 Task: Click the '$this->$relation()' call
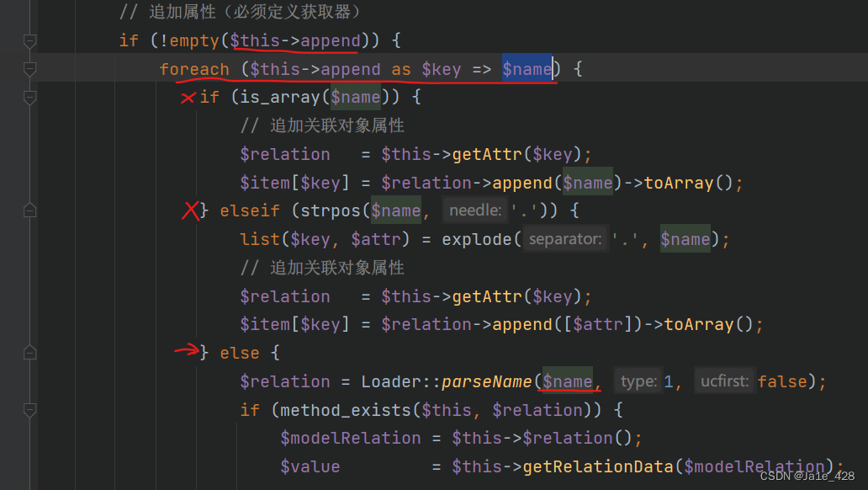coord(542,439)
